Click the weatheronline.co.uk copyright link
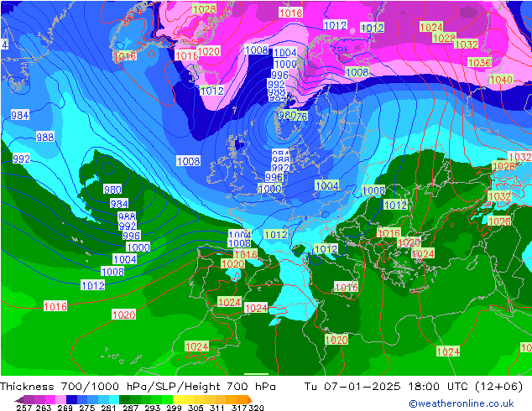This screenshot has width=532, height=411. [462, 403]
